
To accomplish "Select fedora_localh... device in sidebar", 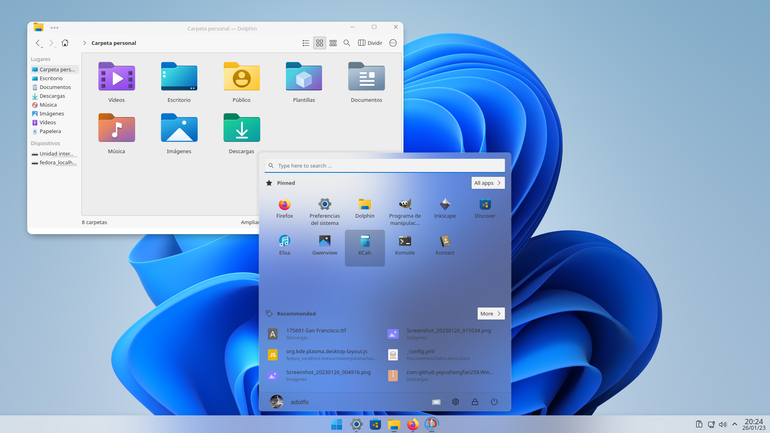I will tap(54, 162).
